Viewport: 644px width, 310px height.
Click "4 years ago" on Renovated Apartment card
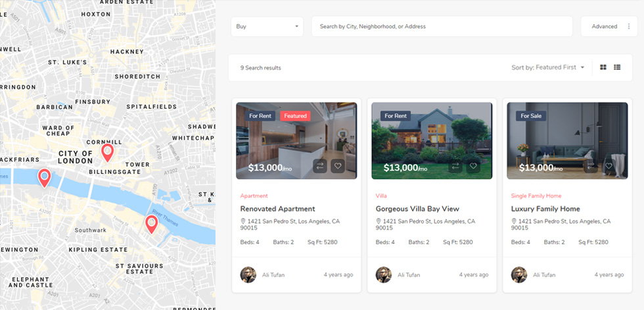pyautogui.click(x=338, y=274)
